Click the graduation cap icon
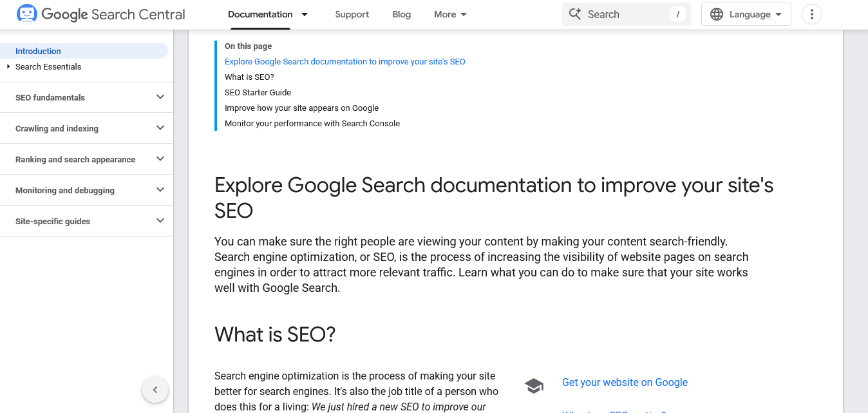 [534, 386]
